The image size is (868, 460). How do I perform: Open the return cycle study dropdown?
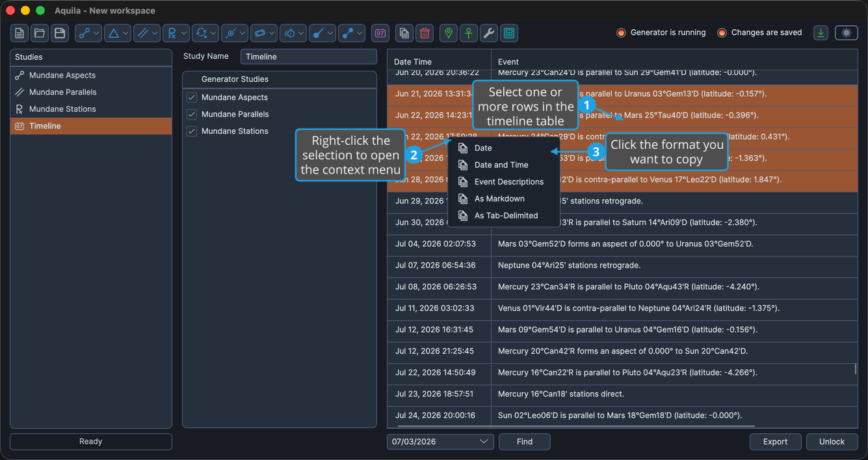point(205,33)
